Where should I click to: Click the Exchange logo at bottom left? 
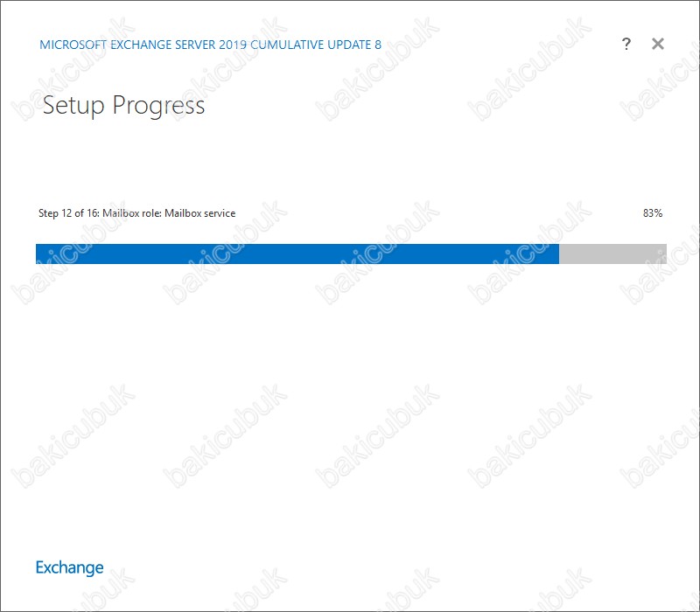coord(70,567)
